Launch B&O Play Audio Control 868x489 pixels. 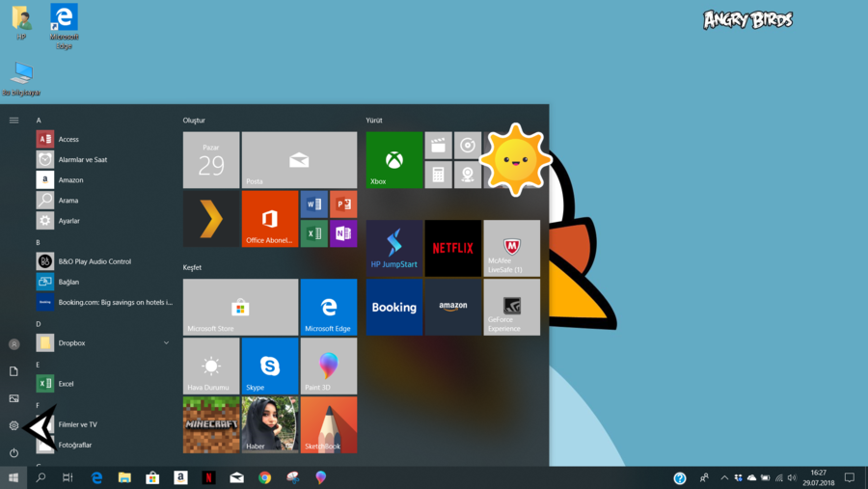point(104,261)
